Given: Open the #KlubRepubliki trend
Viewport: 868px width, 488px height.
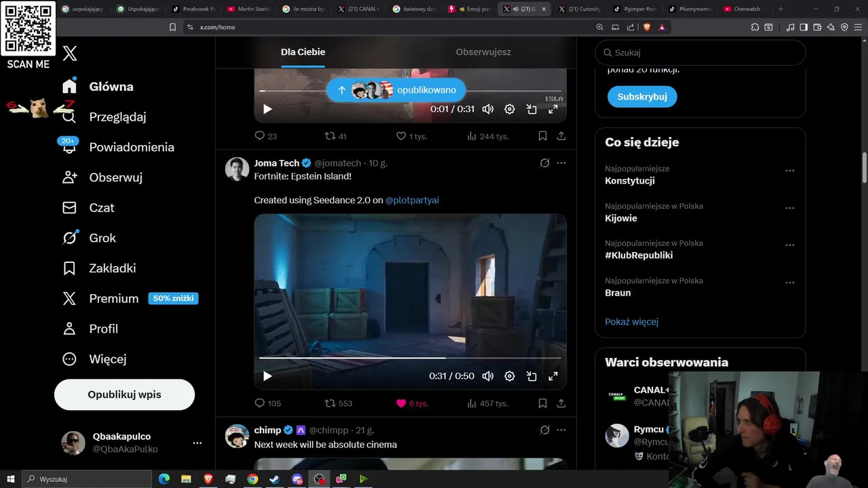Looking at the screenshot, I should click(x=639, y=256).
